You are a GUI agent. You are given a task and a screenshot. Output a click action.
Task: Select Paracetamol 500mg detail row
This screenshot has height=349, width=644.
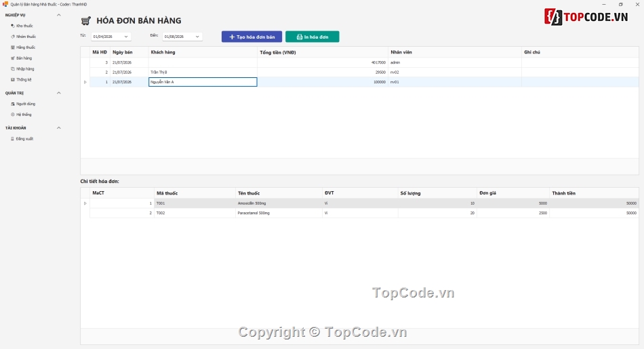(x=364, y=213)
